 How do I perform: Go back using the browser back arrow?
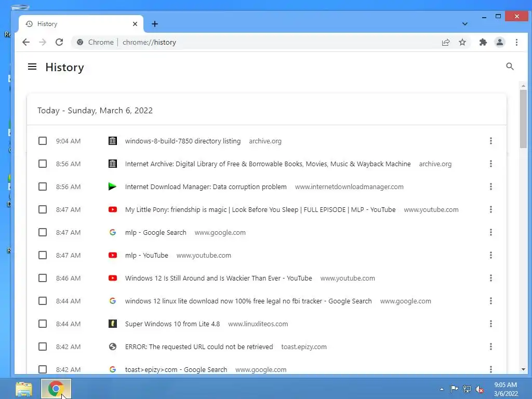(26, 42)
